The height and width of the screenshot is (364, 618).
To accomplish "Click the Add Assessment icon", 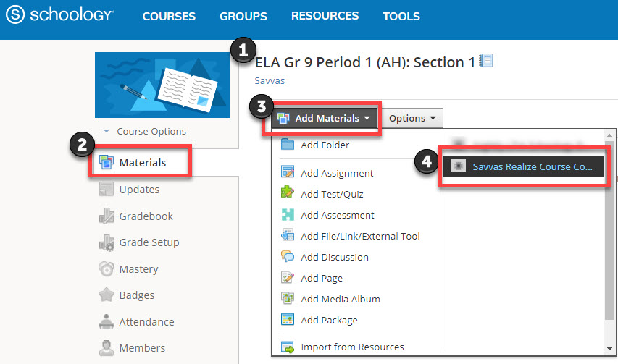I will click(288, 214).
